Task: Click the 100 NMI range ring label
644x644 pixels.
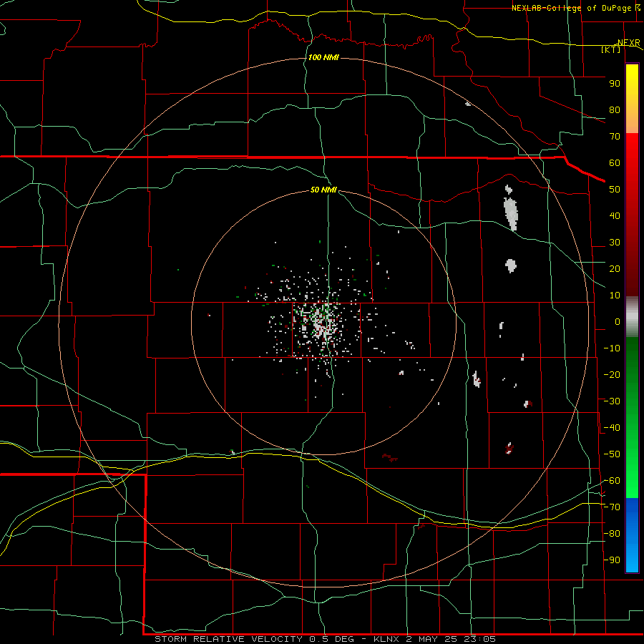Action: 323,57
